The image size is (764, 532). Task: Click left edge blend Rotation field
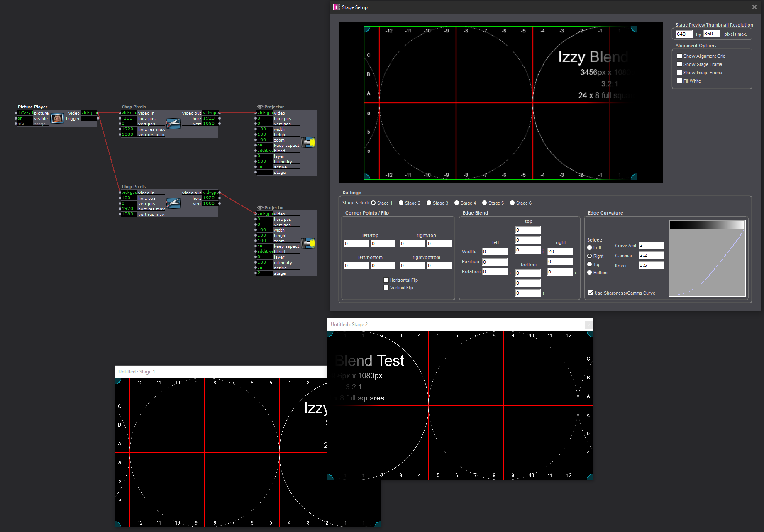[495, 271]
